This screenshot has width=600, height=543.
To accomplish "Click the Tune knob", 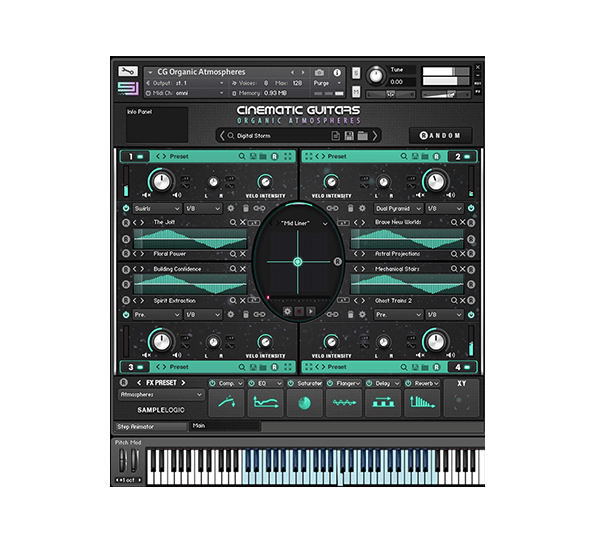I will click(x=375, y=75).
